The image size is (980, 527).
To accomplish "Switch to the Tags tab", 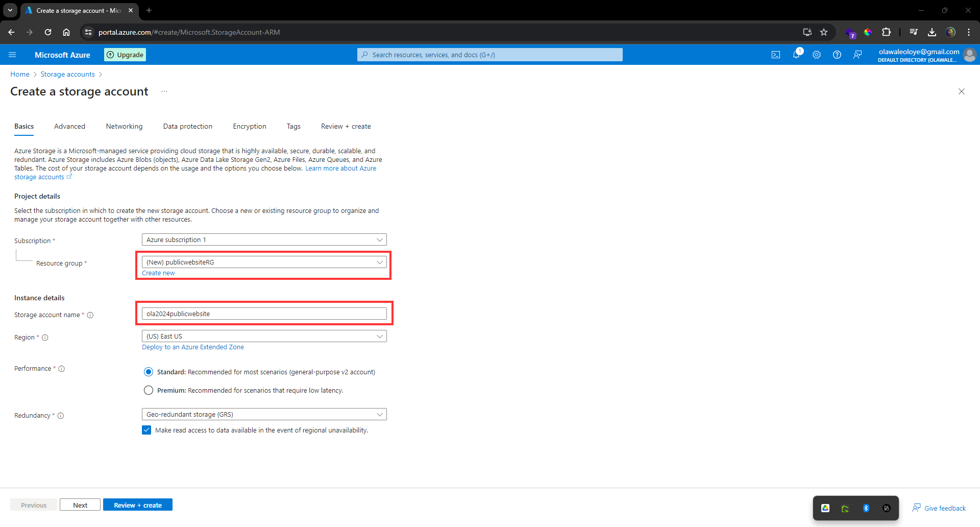I will point(293,126).
